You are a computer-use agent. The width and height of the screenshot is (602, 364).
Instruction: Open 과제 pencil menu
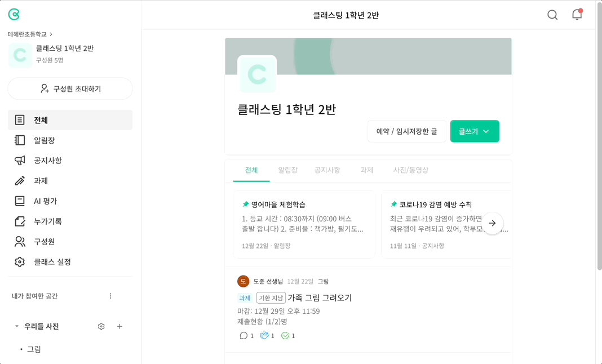(70, 181)
